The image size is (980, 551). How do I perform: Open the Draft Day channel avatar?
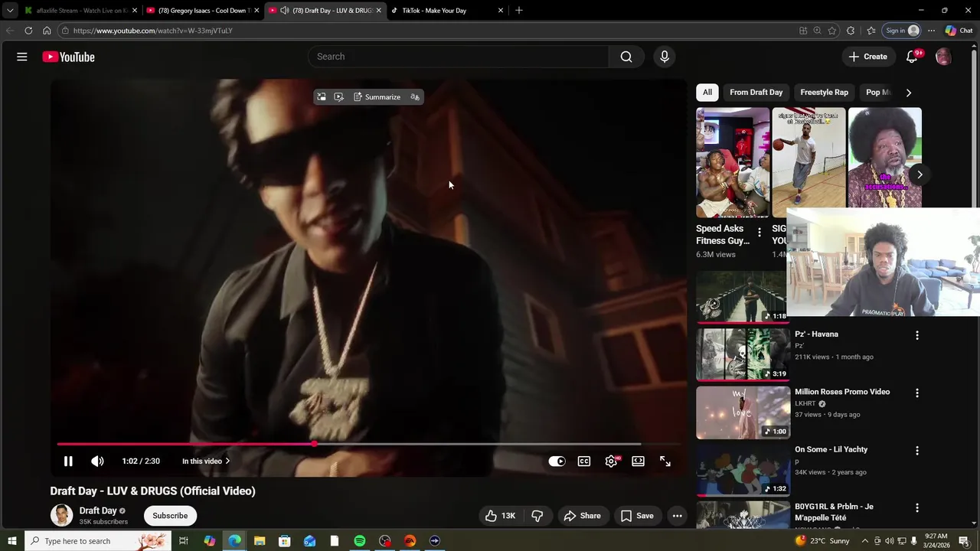point(61,515)
